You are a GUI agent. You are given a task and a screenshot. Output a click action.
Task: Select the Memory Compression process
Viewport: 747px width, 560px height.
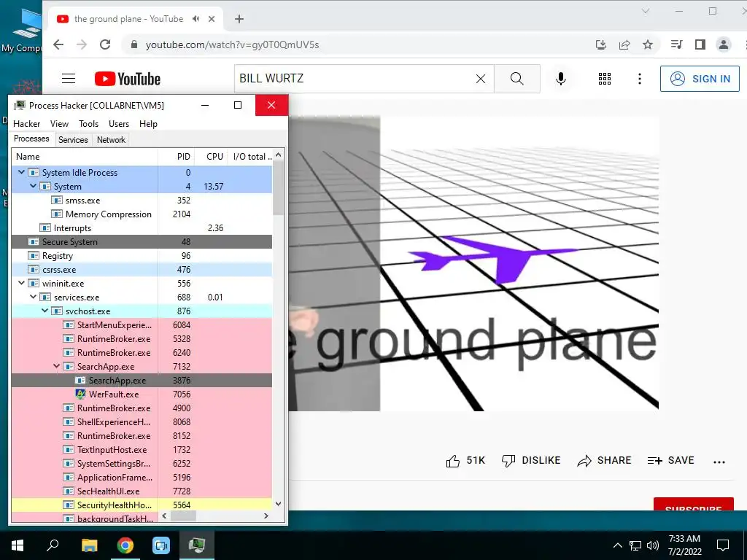coord(142,214)
